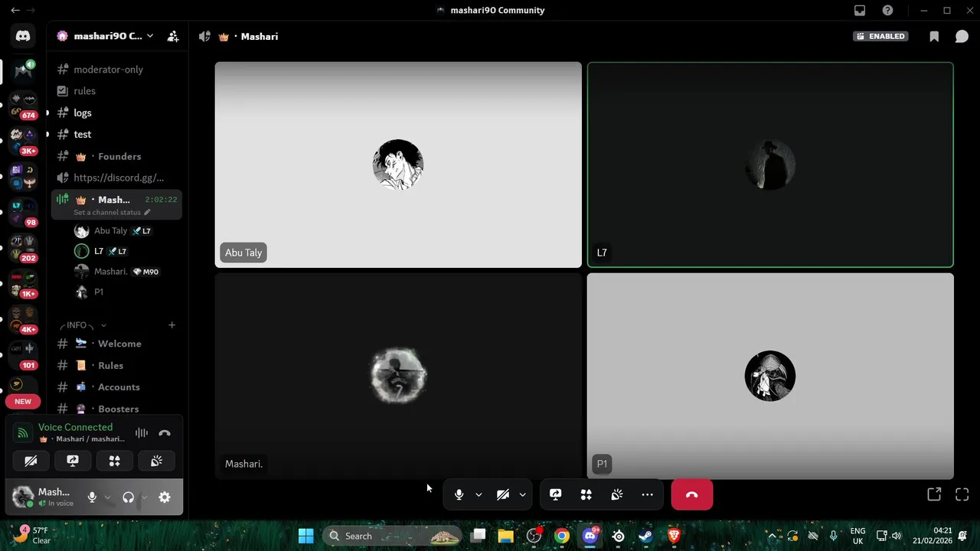Show voice channel chat bubble icon

coord(962,37)
